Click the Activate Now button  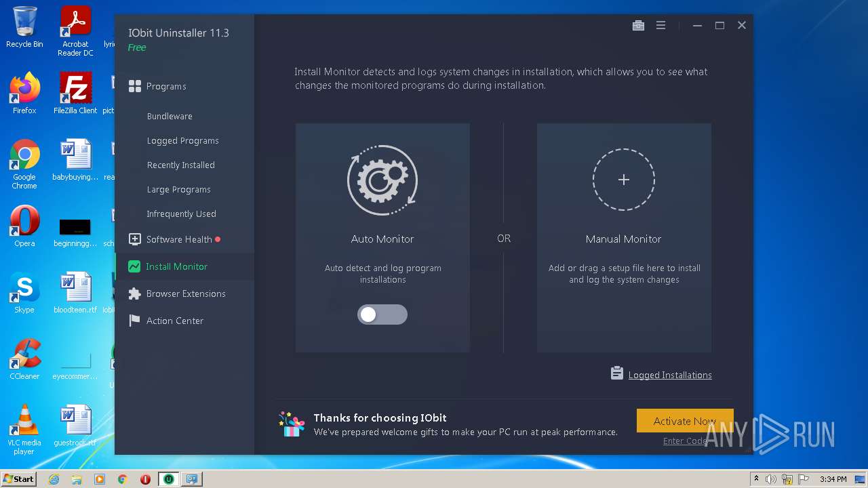point(685,421)
